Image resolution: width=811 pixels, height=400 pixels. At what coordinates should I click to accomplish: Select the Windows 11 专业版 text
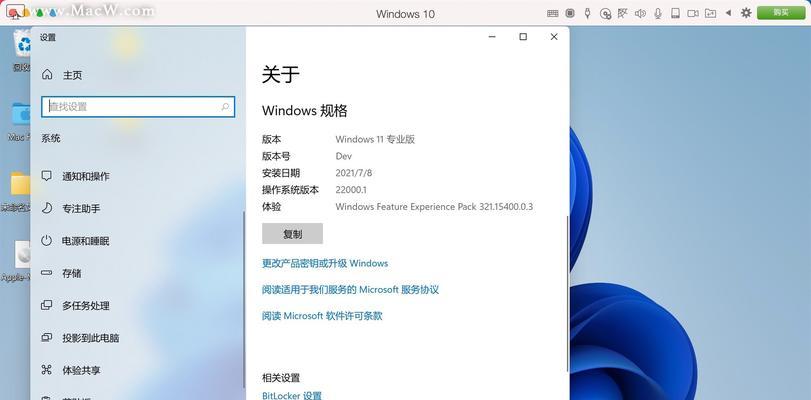[x=375, y=139]
